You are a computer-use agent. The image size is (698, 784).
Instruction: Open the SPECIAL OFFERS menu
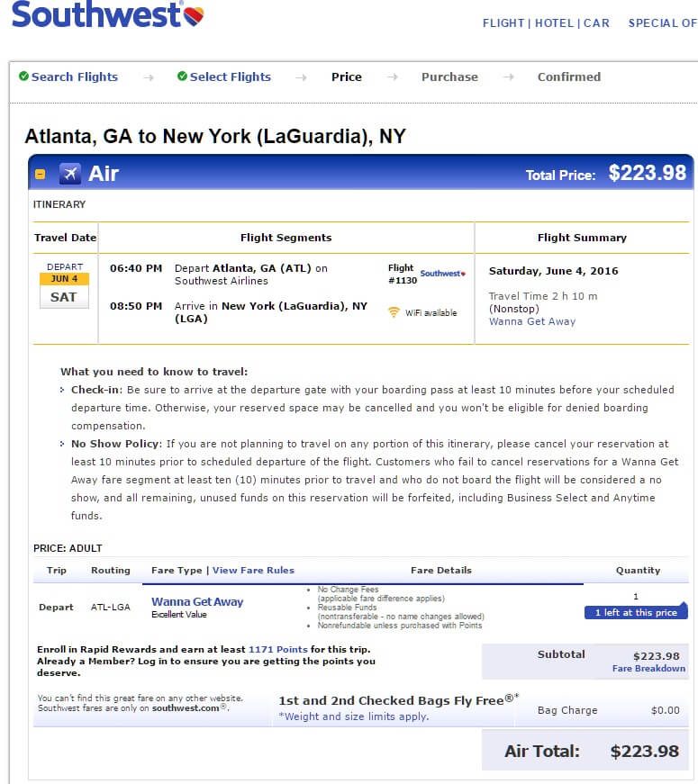pyautogui.click(x=663, y=23)
